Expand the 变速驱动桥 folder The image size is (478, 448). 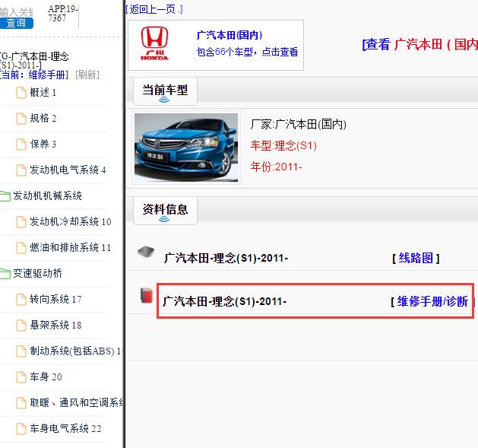(x=37, y=273)
